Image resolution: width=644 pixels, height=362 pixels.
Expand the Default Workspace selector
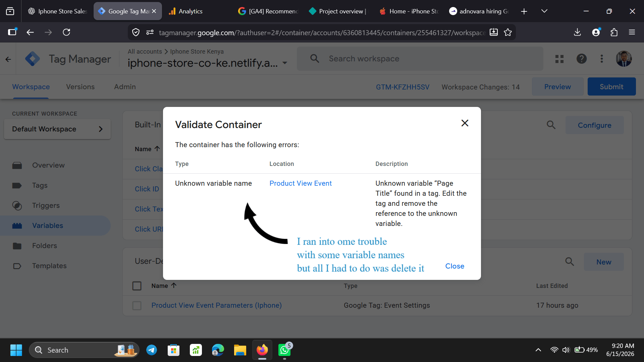click(x=57, y=129)
